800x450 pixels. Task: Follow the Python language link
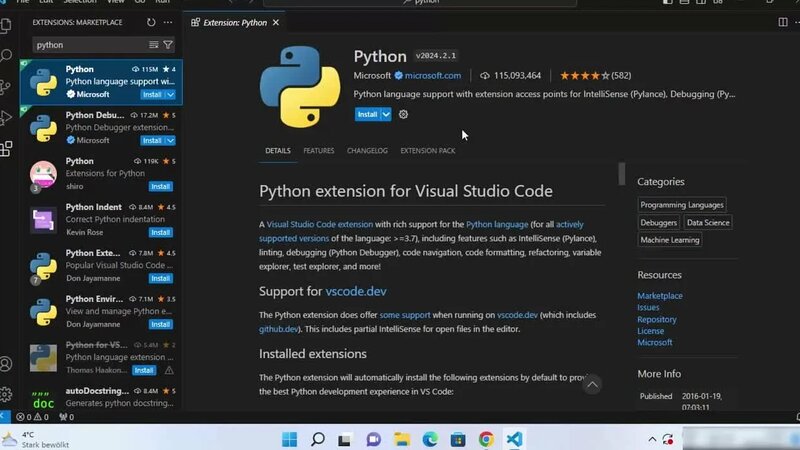click(x=497, y=224)
